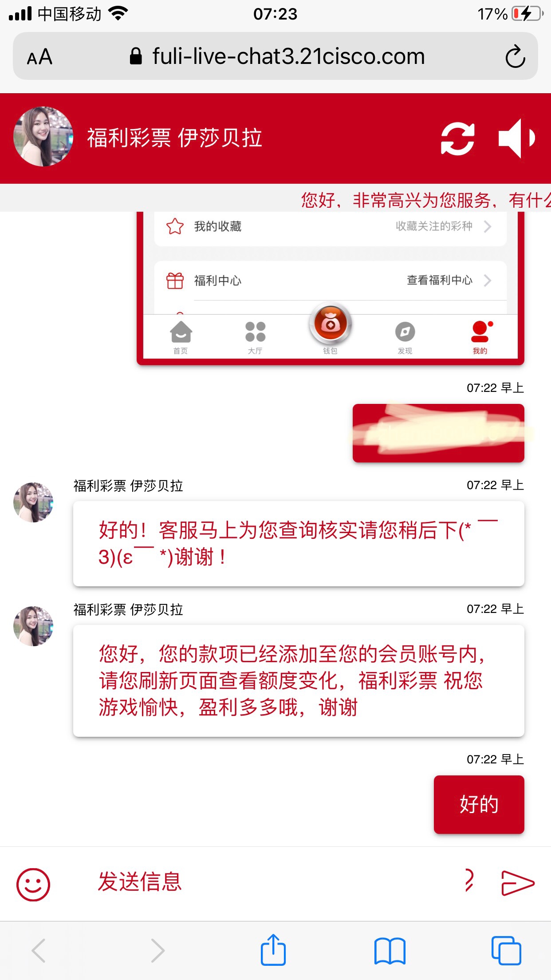Tap the redacted red message bubble

click(438, 433)
